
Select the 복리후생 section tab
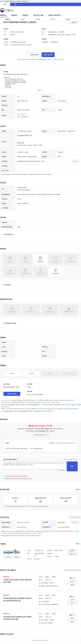click(x=53, y=19)
